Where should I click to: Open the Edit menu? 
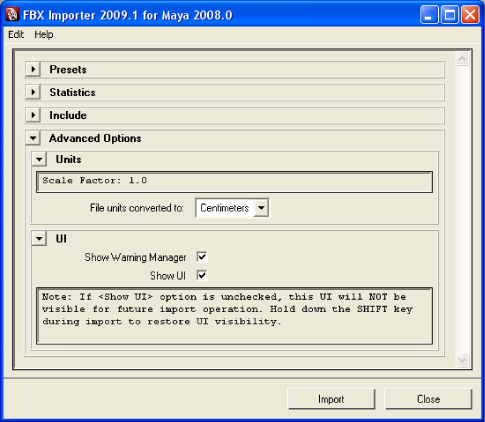16,34
